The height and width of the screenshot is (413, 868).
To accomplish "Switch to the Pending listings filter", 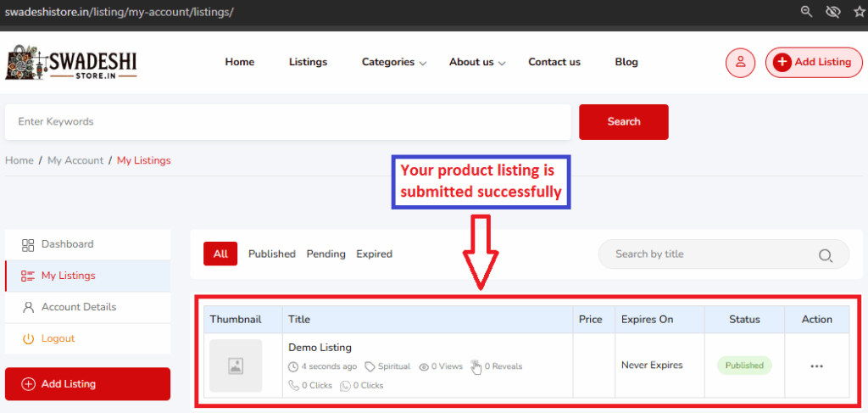I will [x=325, y=254].
